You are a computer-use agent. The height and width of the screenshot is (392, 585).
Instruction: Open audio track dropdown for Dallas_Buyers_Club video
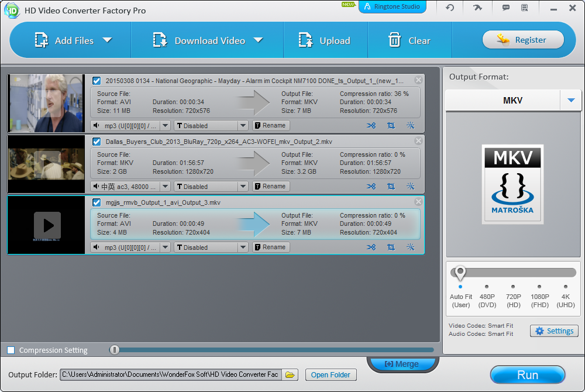coord(166,187)
